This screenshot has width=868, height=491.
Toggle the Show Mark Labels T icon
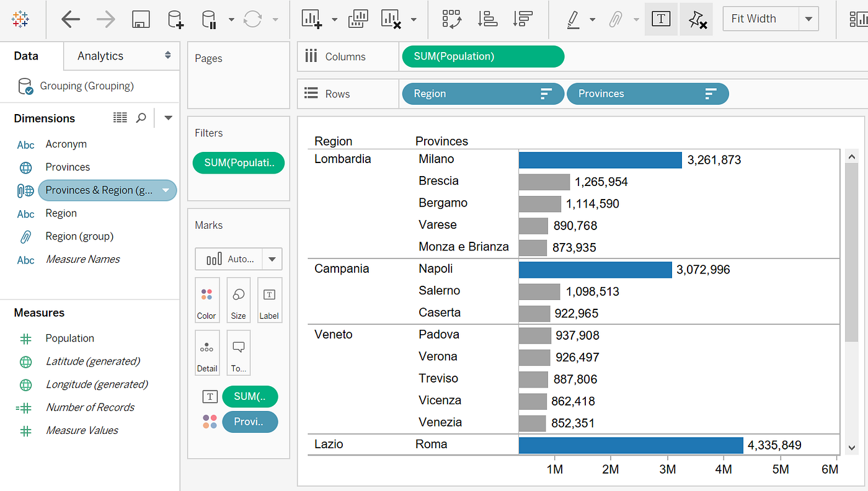660,19
